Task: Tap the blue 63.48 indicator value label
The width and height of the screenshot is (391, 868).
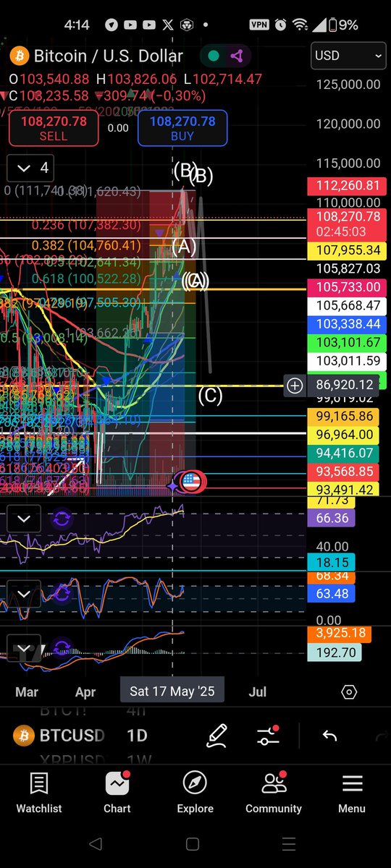Action: click(332, 595)
